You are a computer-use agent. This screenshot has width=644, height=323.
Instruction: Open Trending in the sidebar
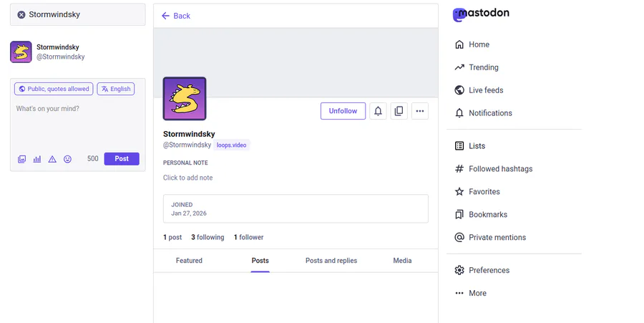(x=477, y=67)
